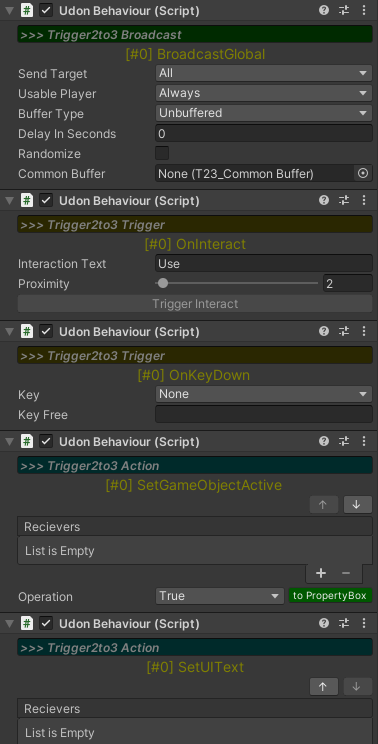Add receiver with plus in SetGameObjectActive list

pyautogui.click(x=321, y=573)
